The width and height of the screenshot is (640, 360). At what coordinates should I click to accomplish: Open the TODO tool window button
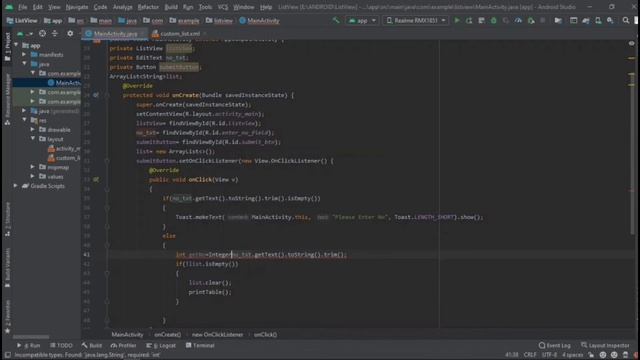coord(61,345)
